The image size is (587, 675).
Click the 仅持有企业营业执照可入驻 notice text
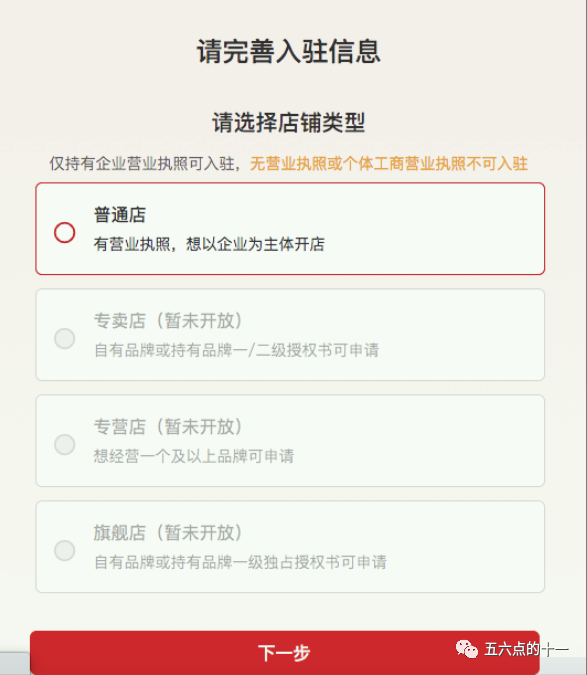pyautogui.click(x=141, y=164)
